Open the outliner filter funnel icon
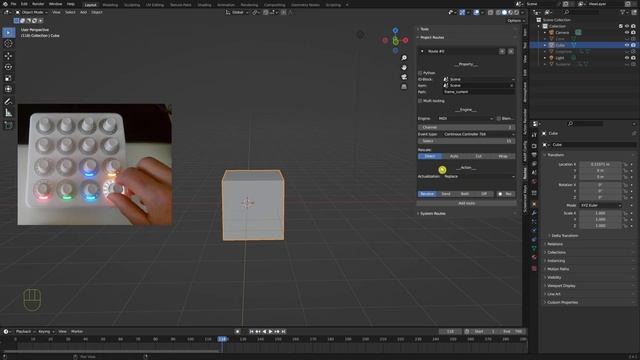The image size is (640, 360). point(622,13)
